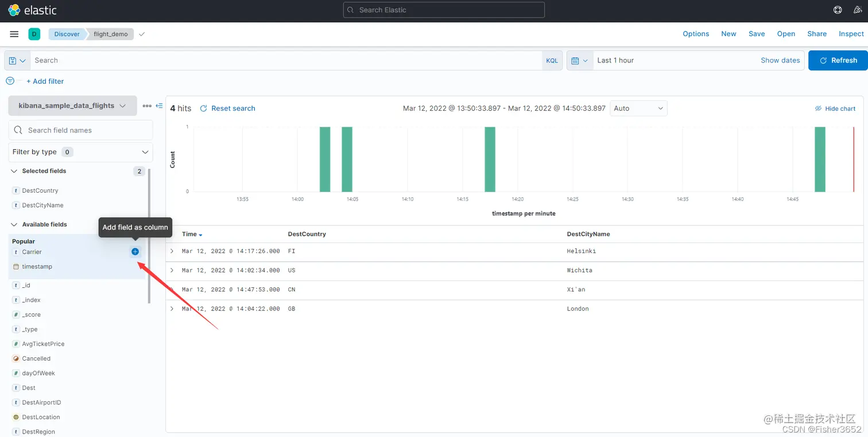Click the histogram bar after 14:45
The image size is (868, 437).
click(x=820, y=159)
